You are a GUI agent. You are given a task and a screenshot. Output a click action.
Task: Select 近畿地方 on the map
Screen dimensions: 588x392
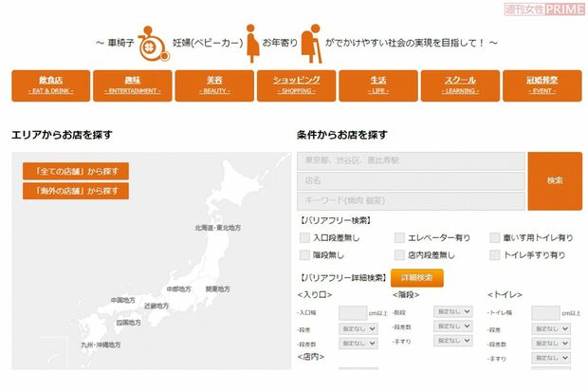(x=156, y=306)
